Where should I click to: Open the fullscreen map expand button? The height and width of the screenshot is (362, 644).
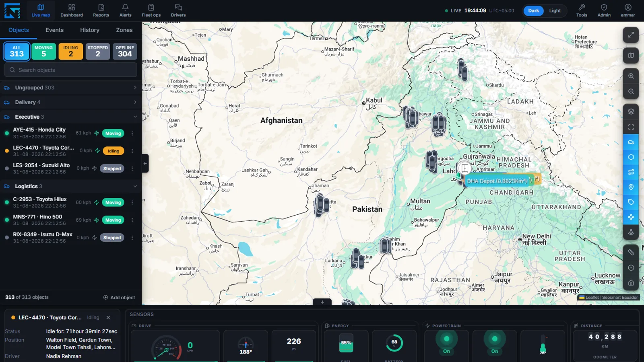pos(631,35)
